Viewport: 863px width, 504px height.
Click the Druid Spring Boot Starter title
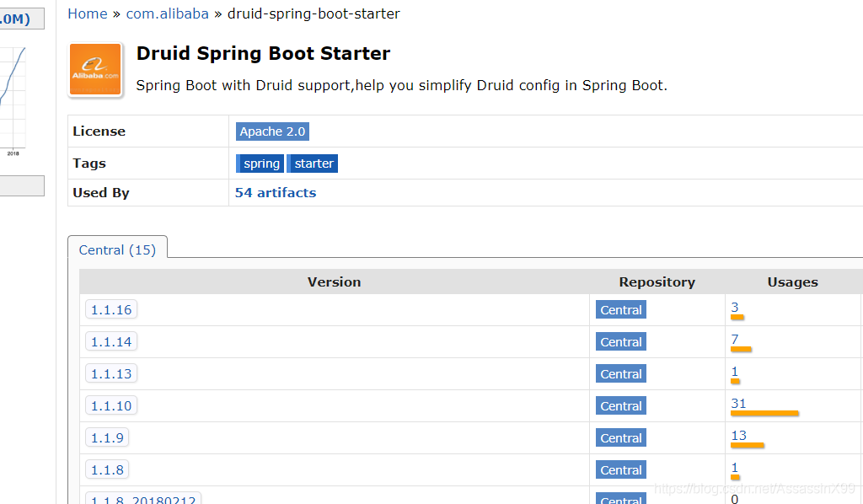(x=263, y=53)
